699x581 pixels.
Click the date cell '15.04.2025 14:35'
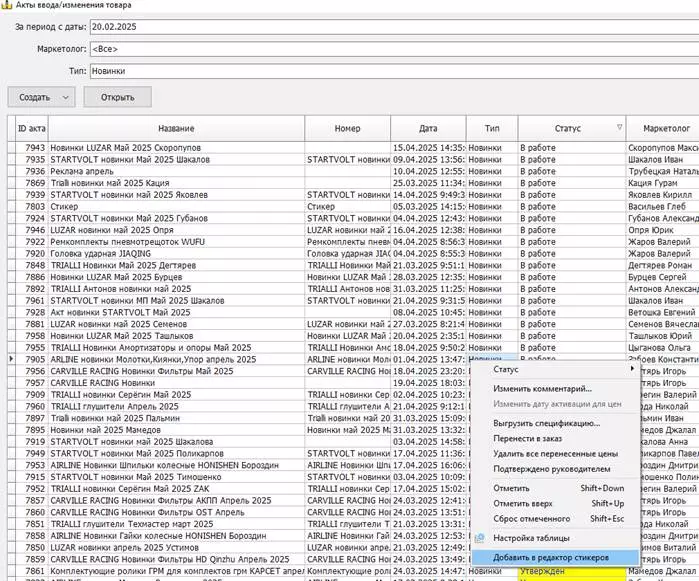428,148
